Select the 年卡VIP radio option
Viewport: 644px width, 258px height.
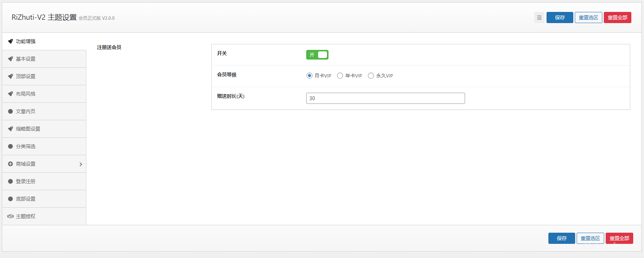[x=340, y=76]
